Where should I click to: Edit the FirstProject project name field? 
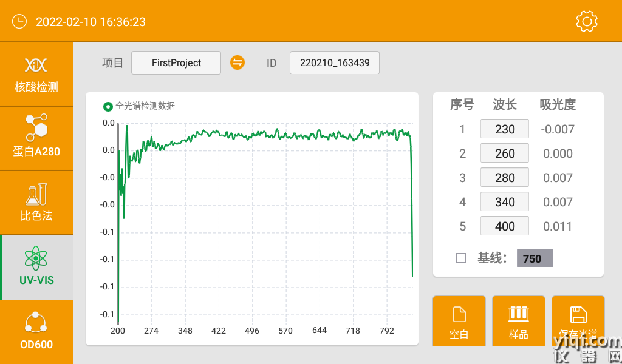click(176, 62)
